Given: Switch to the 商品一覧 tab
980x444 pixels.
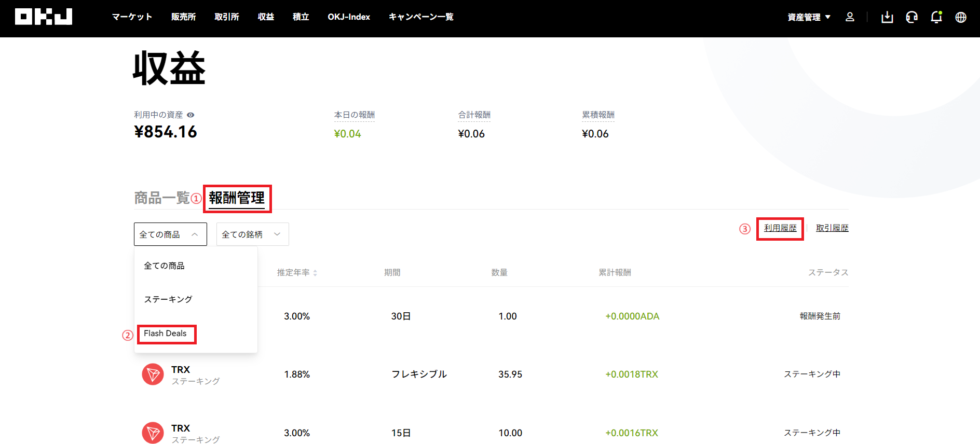Looking at the screenshot, I should click(162, 198).
